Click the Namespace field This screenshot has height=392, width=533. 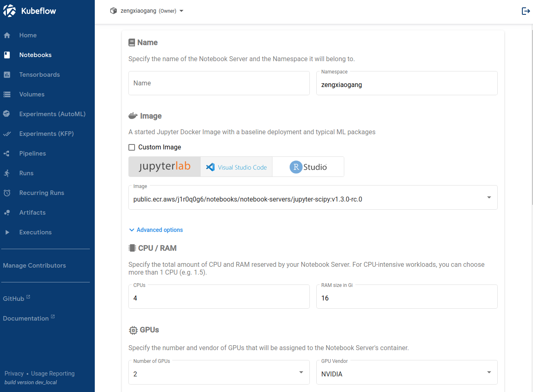(407, 83)
